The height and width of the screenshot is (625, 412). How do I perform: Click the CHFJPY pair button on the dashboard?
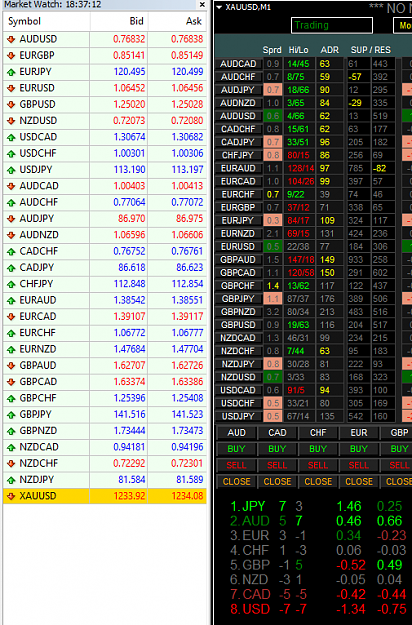[238, 155]
